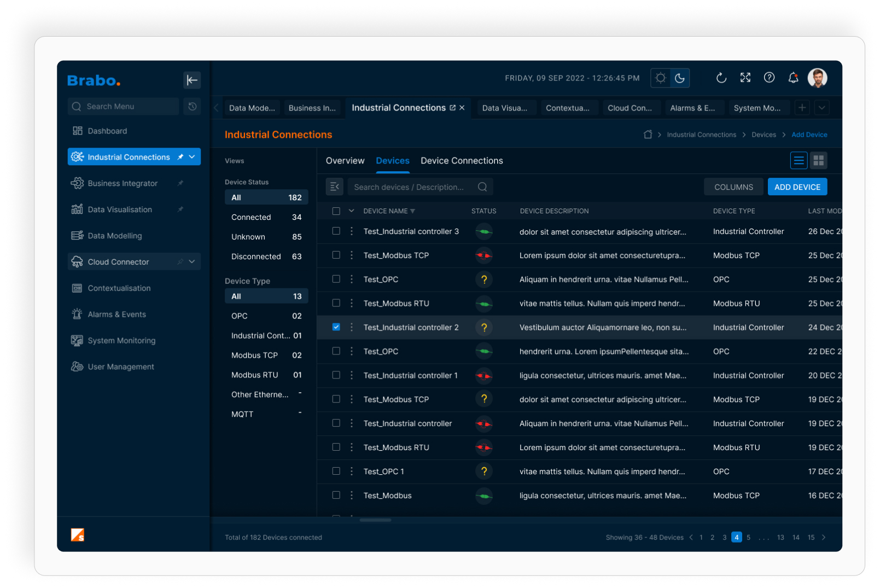
Task: Open the notifications bell
Action: click(793, 78)
